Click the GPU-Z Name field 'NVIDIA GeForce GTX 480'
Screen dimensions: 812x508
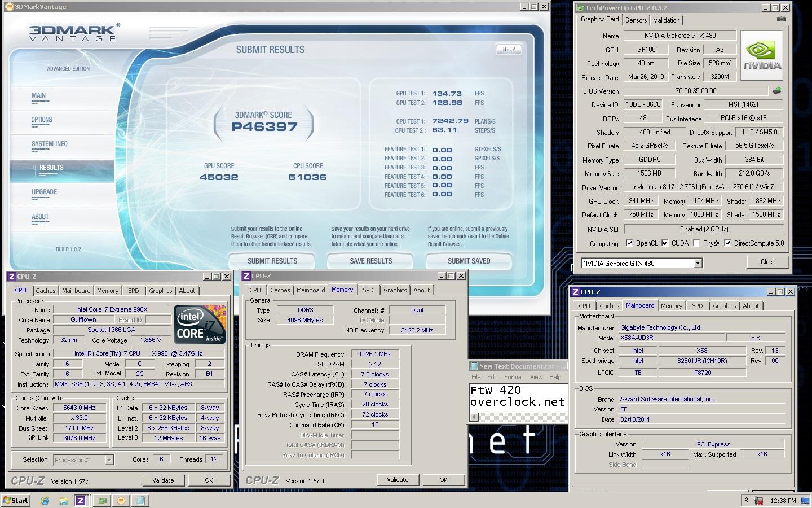[679, 36]
